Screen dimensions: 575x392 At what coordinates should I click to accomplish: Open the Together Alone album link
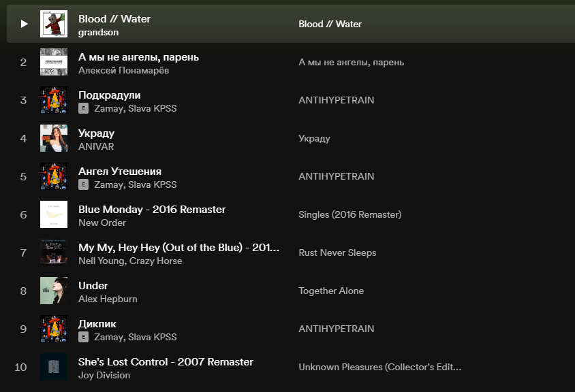pos(331,291)
